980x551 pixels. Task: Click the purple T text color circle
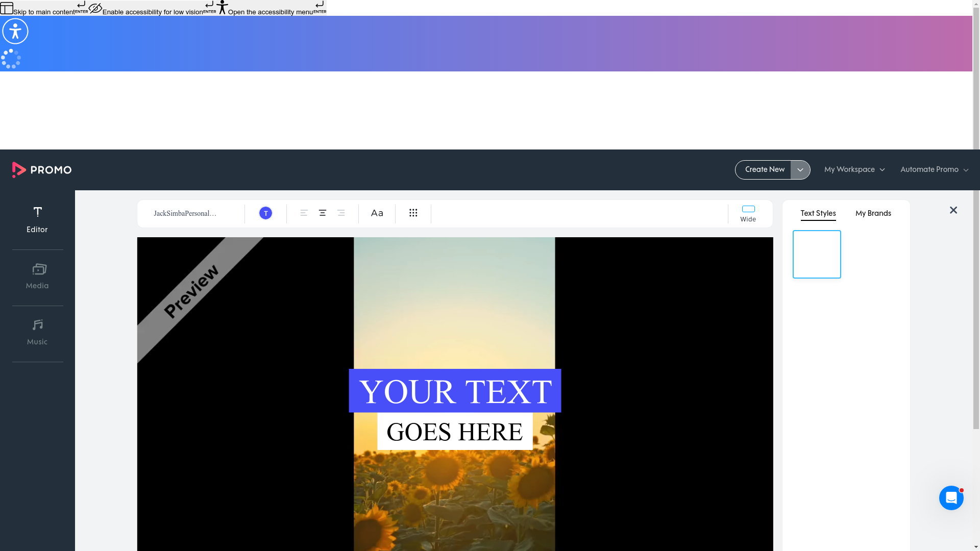(265, 213)
